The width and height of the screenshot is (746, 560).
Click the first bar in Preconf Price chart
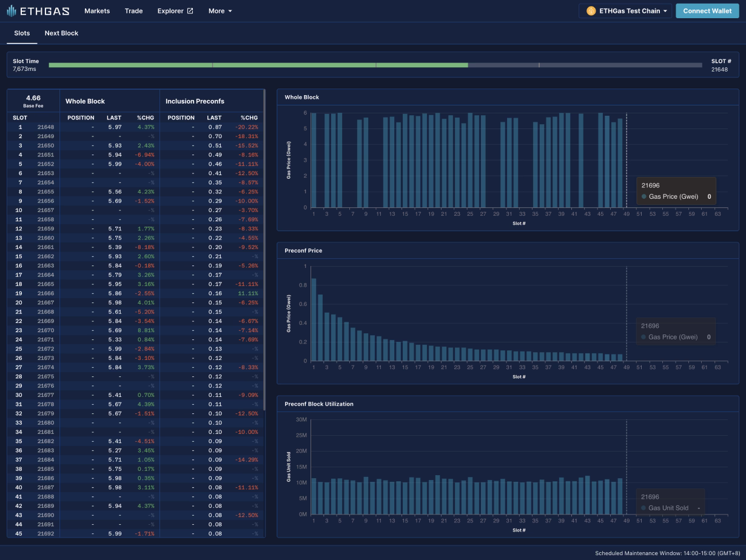pyautogui.click(x=314, y=319)
